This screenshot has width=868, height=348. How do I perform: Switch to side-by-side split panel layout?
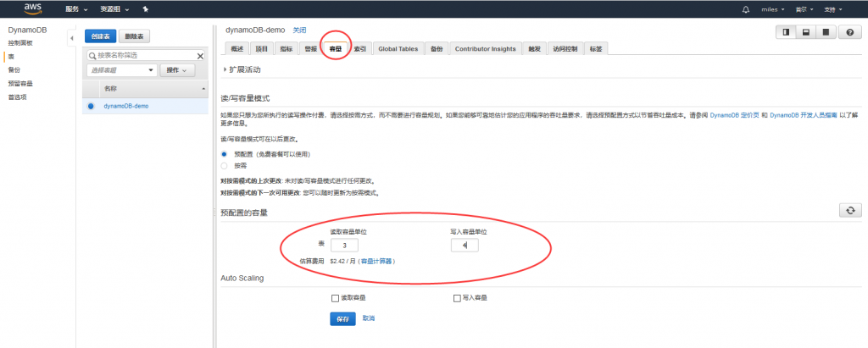pyautogui.click(x=786, y=33)
